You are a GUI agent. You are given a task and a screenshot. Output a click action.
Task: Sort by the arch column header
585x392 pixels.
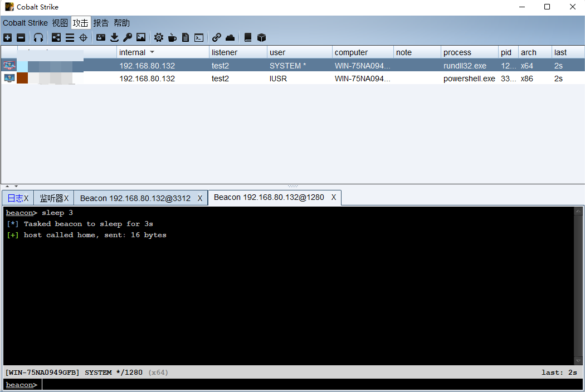(x=535, y=52)
